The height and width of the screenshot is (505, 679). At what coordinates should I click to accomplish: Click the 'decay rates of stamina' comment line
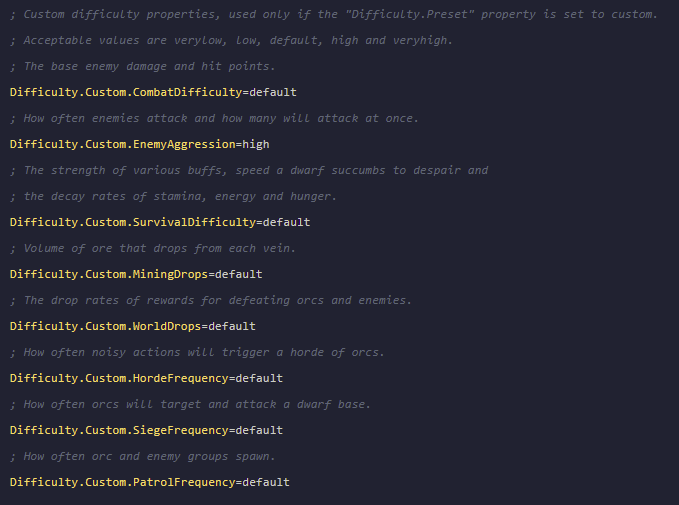click(x=173, y=196)
